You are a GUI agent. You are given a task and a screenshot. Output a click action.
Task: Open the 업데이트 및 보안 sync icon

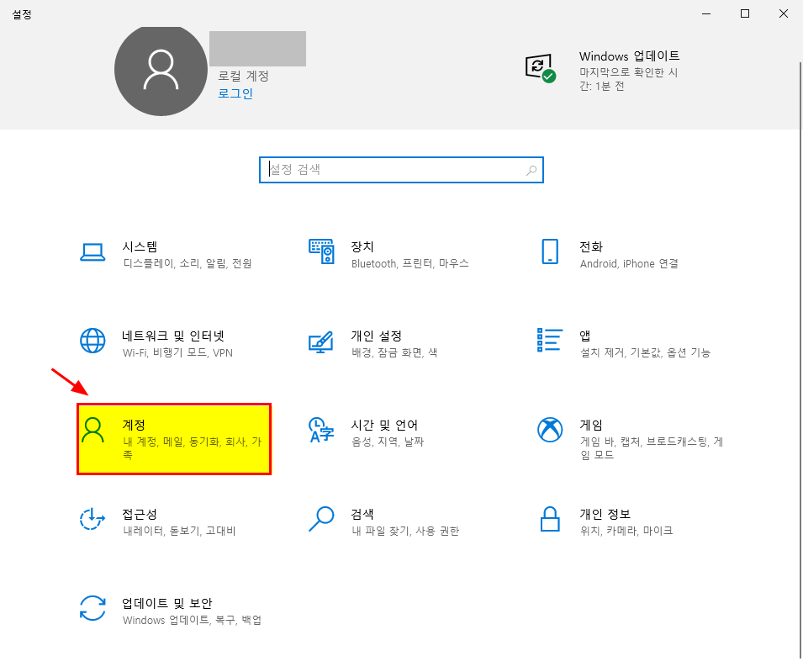[92, 608]
